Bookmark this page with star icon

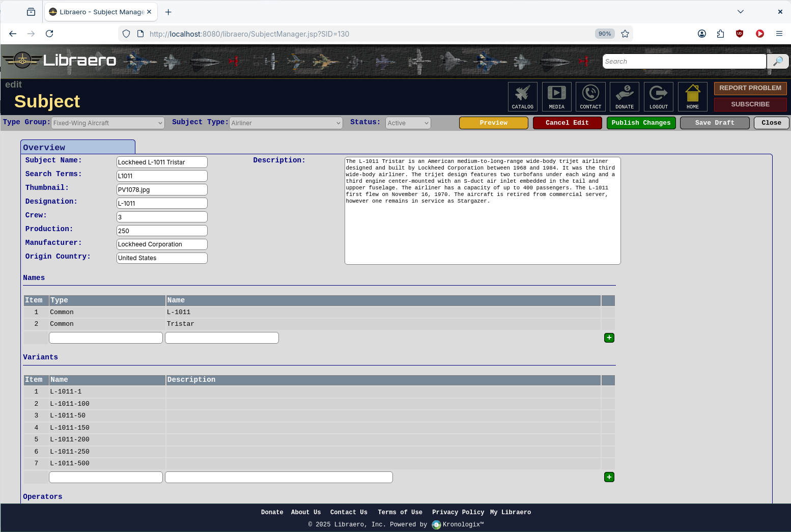[x=625, y=34]
